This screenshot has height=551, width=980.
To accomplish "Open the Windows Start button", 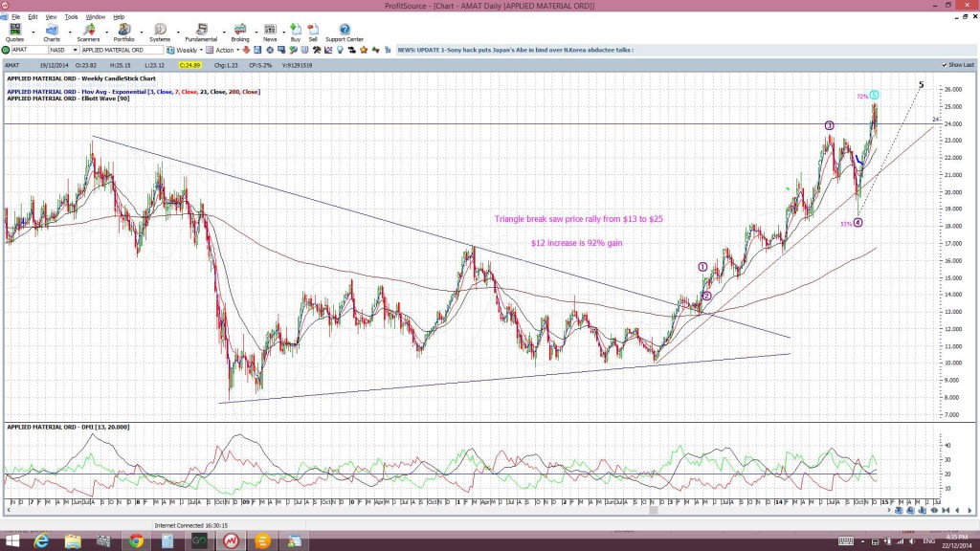I will tap(11, 541).
